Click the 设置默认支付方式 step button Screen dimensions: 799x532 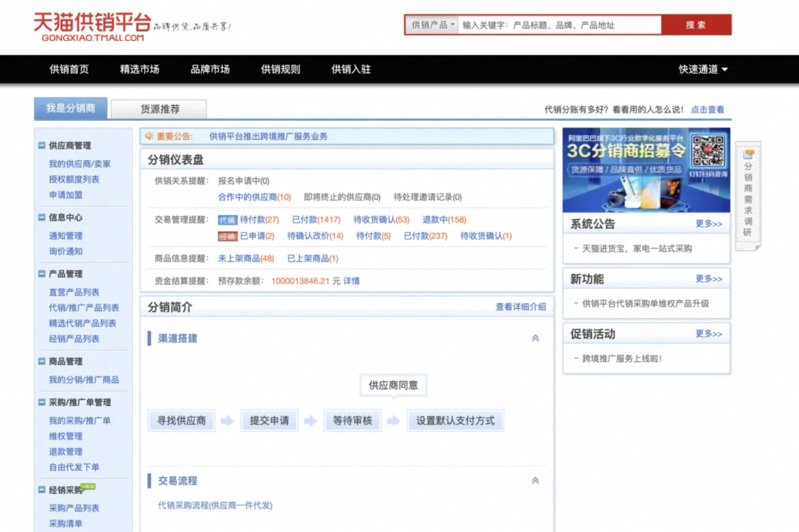tap(455, 421)
